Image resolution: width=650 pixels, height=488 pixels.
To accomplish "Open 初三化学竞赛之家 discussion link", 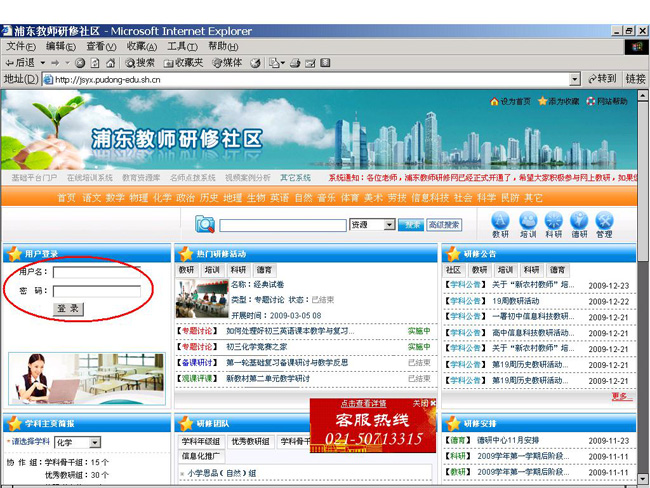I will (256, 347).
